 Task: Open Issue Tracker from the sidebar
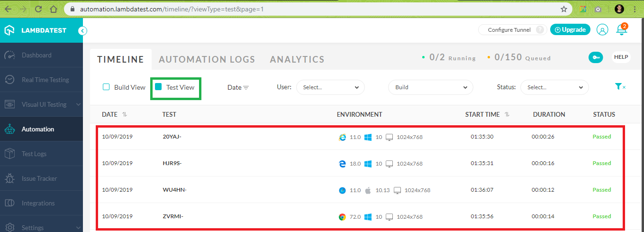tap(39, 178)
